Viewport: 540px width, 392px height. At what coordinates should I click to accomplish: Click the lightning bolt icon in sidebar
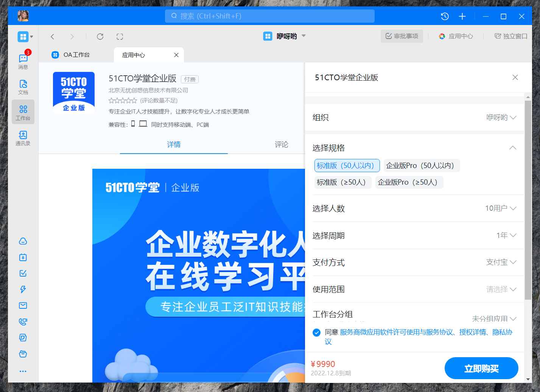click(x=23, y=289)
